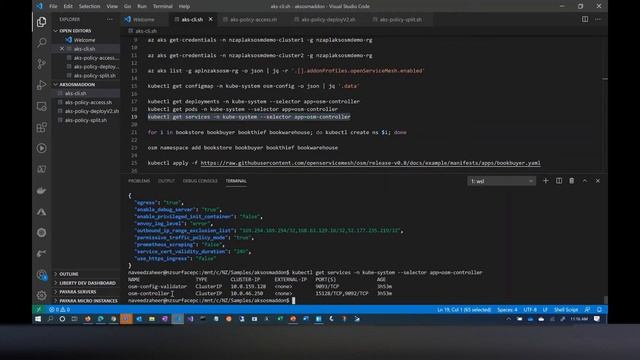Expand the Liberty Dev Dashboard section
This screenshot has height=360, width=640.
pos(87,283)
